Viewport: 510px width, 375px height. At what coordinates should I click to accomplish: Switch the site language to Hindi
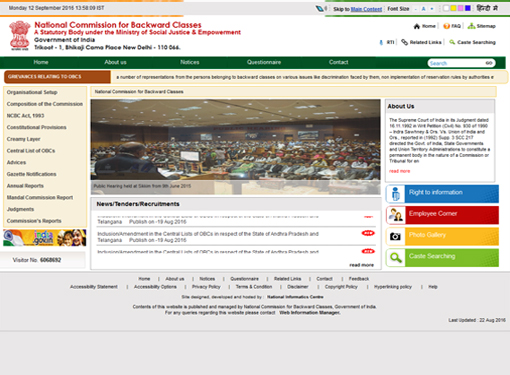click(x=487, y=8)
